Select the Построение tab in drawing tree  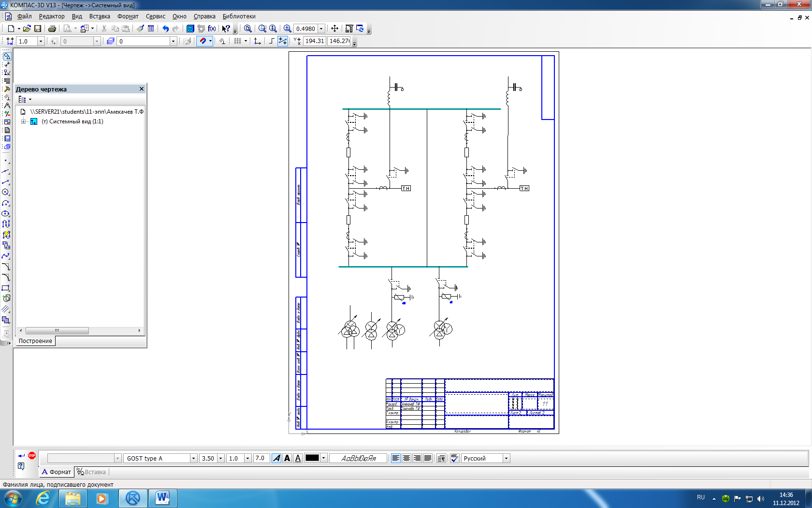tap(35, 341)
